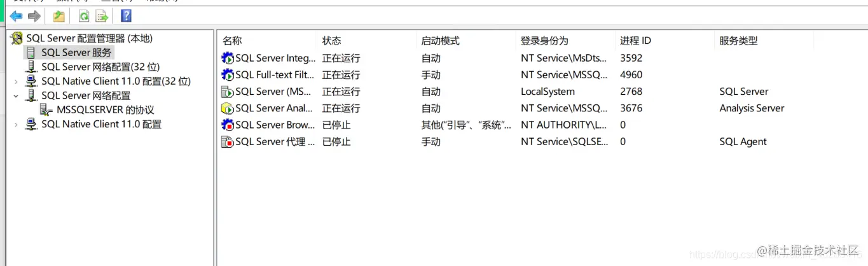Screen dimensions: 868x266
Task: Select SQL Native Client 11.0 配置(32 位) label
Action: pyautogui.click(x=116, y=81)
